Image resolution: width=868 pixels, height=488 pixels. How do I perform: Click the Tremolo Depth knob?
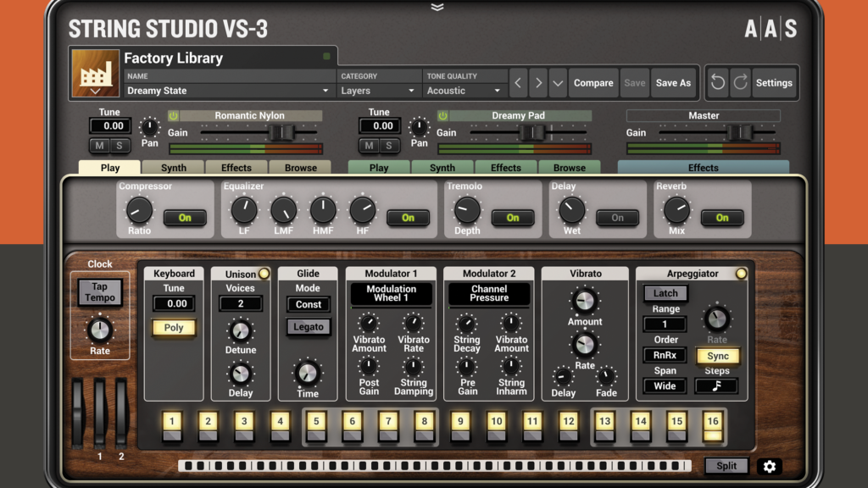point(467,210)
